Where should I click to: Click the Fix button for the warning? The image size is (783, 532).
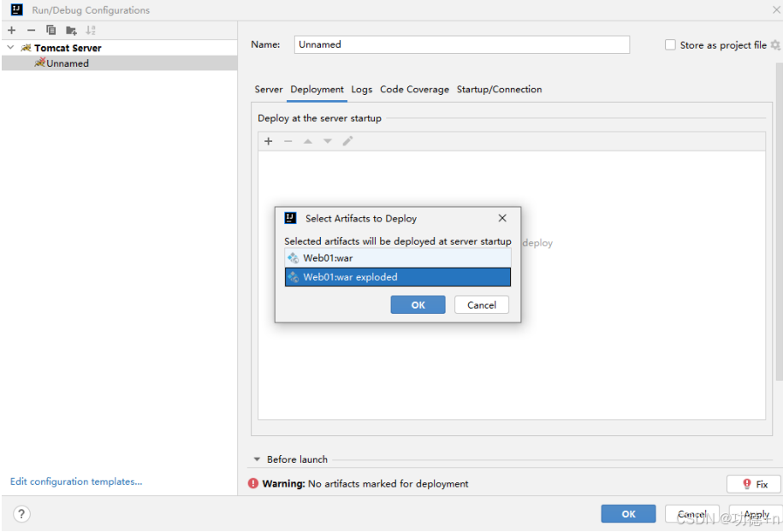pos(754,484)
